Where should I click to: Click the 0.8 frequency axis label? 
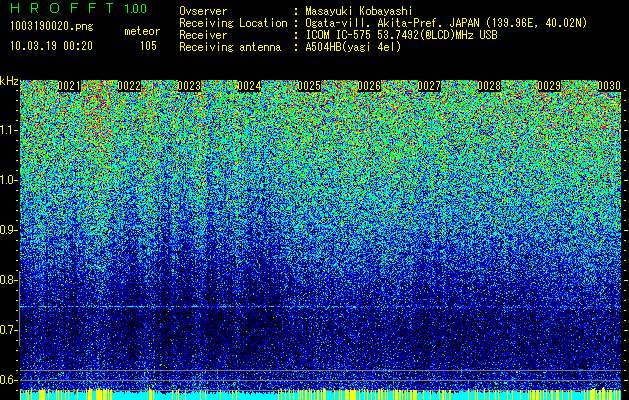pos(8,280)
